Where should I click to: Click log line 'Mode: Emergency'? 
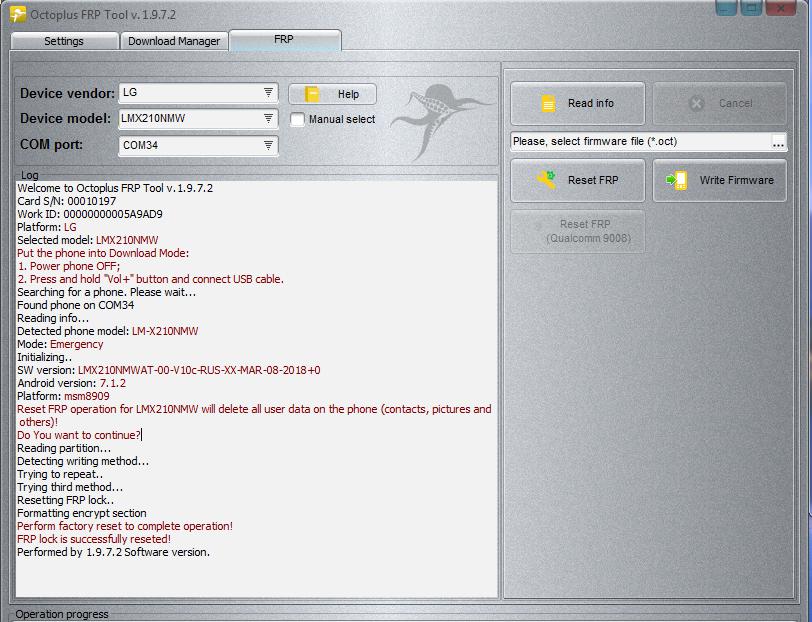[60, 344]
